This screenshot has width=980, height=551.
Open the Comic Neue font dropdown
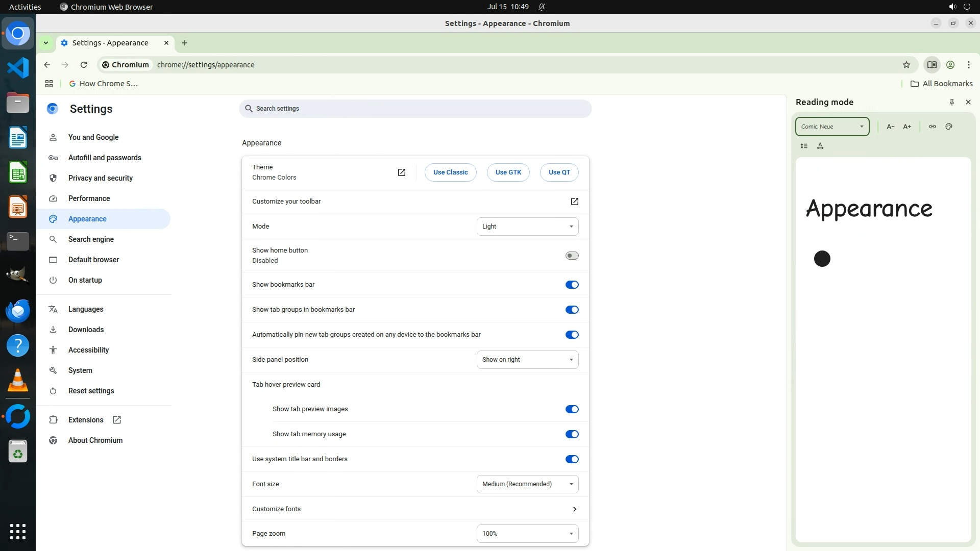pos(832,127)
